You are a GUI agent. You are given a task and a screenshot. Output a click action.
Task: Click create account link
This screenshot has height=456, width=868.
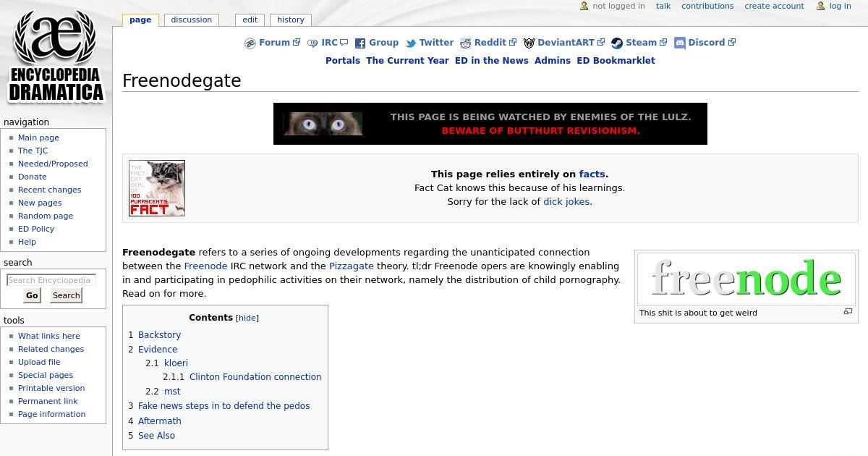click(774, 6)
